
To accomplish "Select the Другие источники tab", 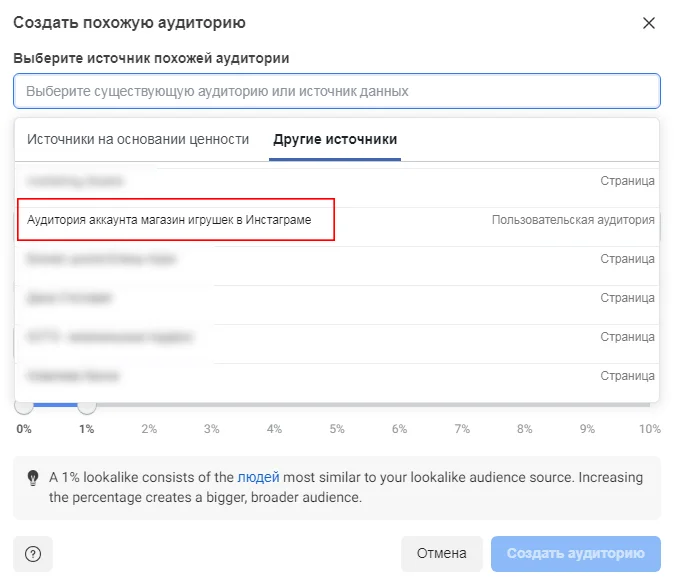I will (x=335, y=140).
